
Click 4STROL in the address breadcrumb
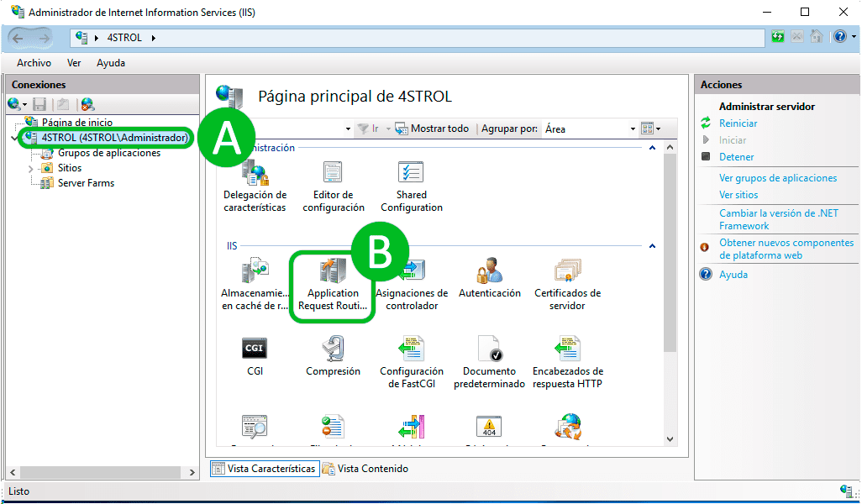coord(124,37)
